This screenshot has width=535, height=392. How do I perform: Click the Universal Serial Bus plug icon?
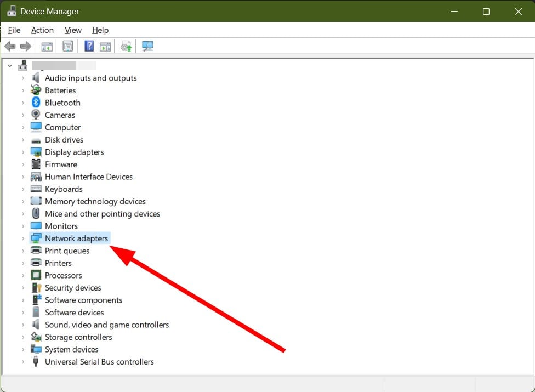pyautogui.click(x=36, y=361)
